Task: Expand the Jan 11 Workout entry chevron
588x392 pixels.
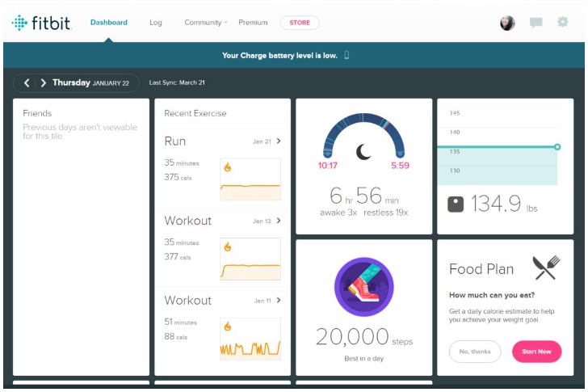Action: (279, 300)
